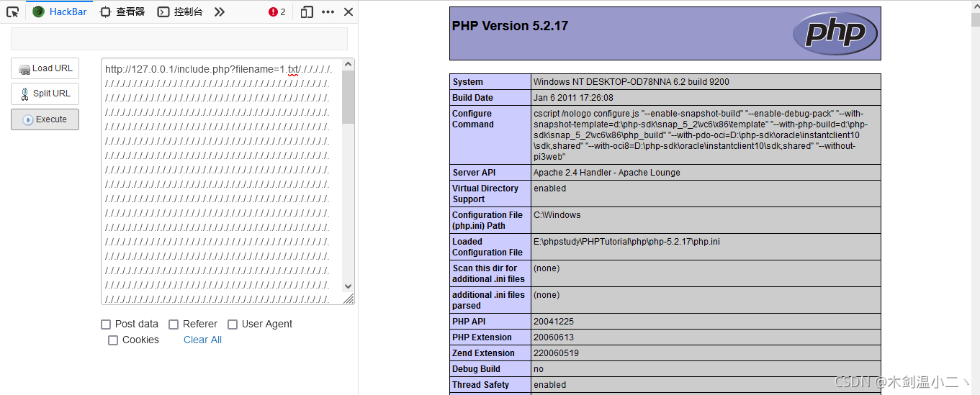This screenshot has width=980, height=395.
Task: Click the Thread Safety label
Action: coord(480,385)
